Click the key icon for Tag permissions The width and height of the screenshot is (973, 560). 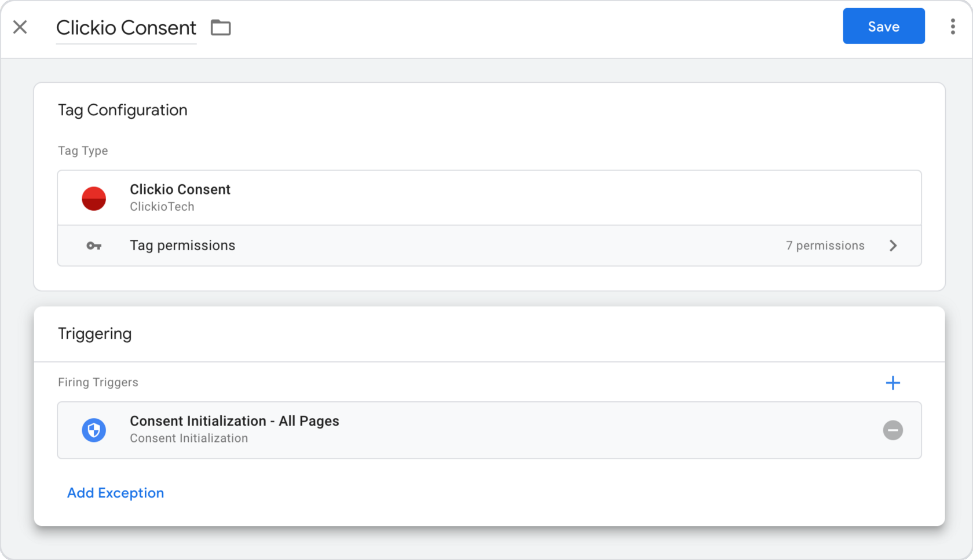tap(94, 246)
